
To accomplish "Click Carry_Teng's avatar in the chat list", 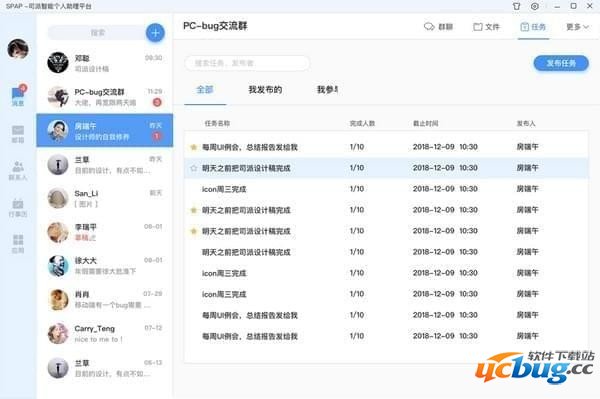I will pyautogui.click(x=58, y=333).
